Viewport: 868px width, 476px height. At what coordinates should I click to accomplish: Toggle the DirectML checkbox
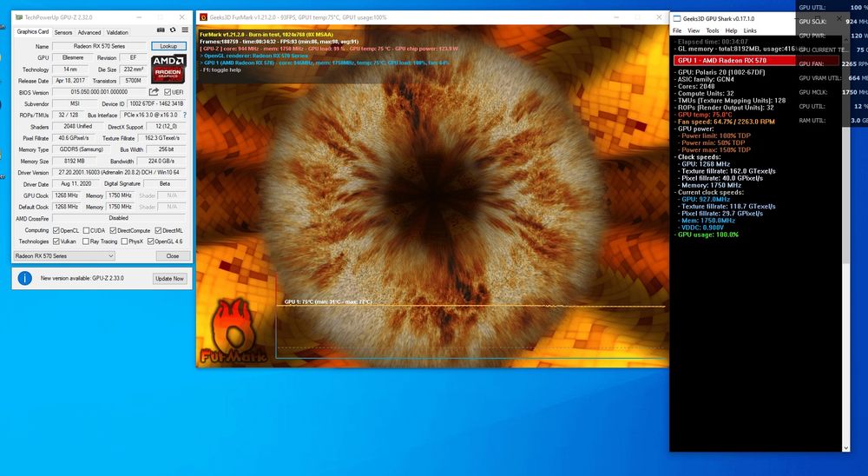[x=158, y=230]
